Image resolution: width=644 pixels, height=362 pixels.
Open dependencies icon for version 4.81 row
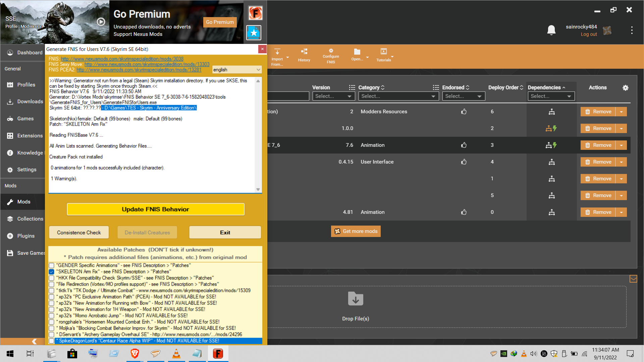coord(552,212)
